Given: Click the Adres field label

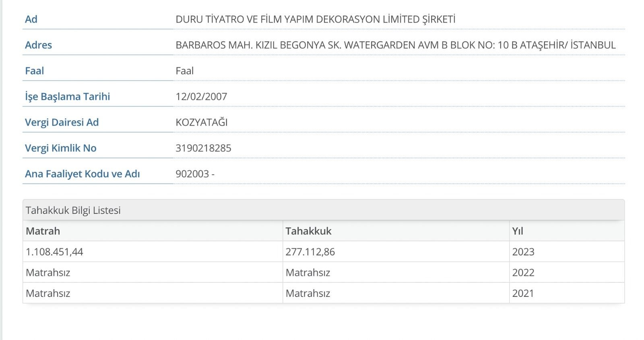Looking at the screenshot, I should pos(38,45).
